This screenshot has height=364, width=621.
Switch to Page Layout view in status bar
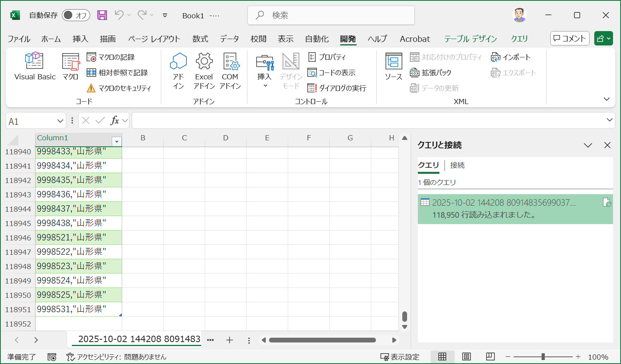coord(466,356)
